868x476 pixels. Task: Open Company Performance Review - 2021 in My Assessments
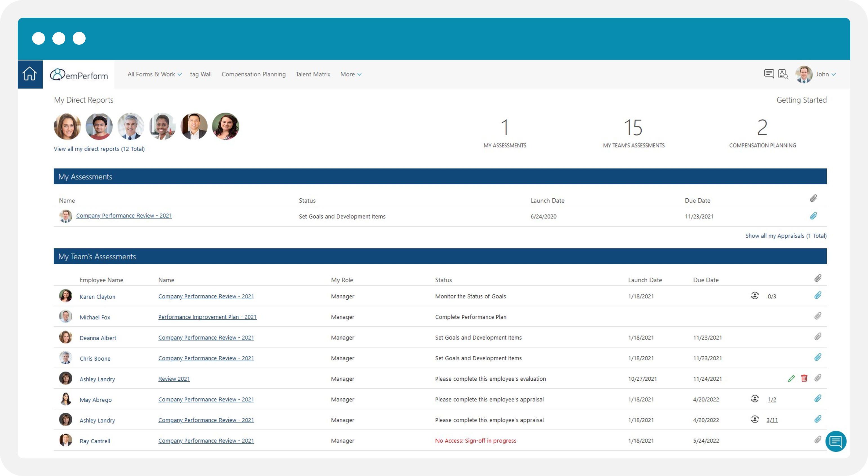tap(124, 216)
